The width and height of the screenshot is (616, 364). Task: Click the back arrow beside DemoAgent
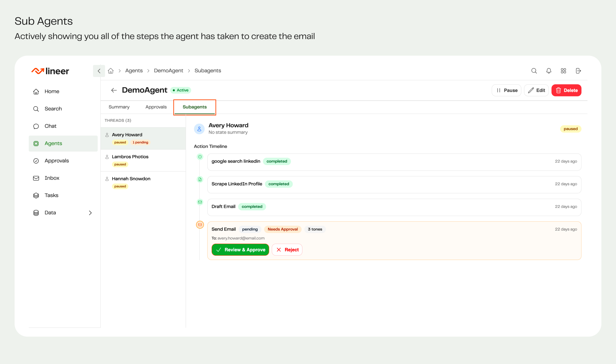tap(114, 90)
